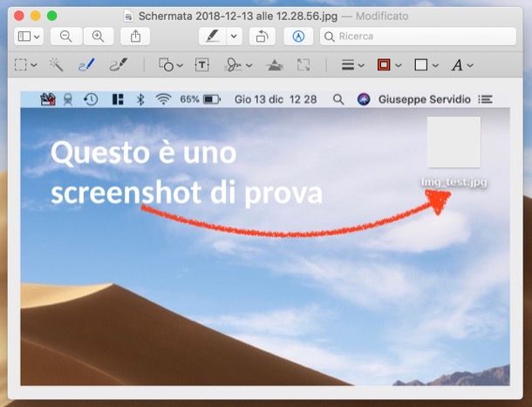Toggle the Markup toolbar button
Viewport: 532px width, 407px height.
pos(298,37)
